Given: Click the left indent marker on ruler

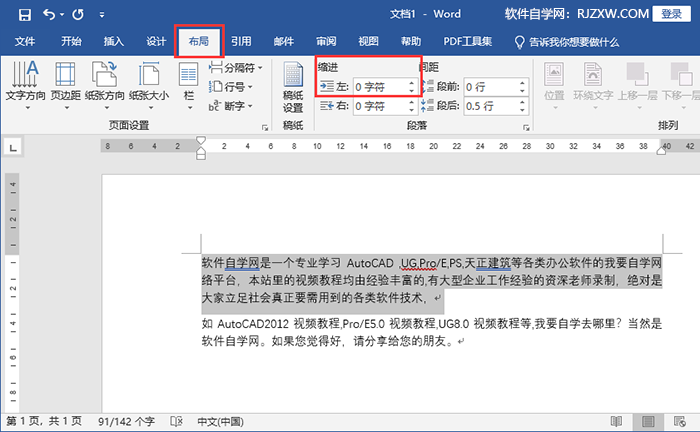Looking at the screenshot, I should click(201, 155).
